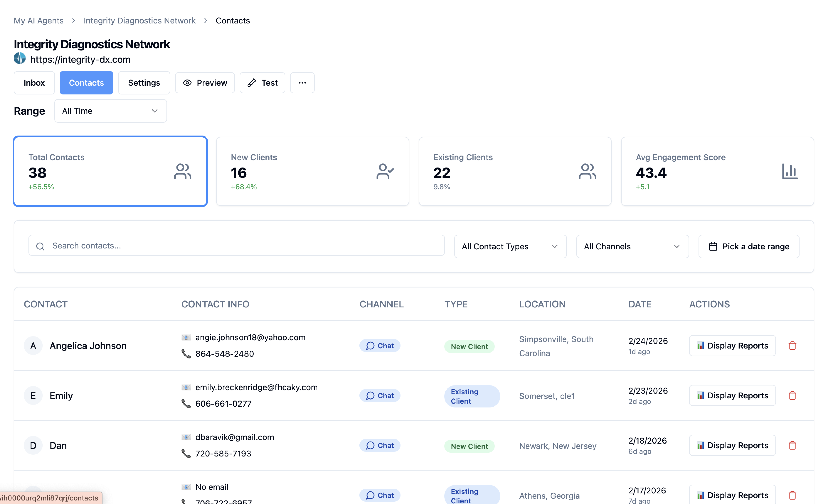Expand the All Channels filter
The width and height of the screenshot is (833, 504).
pos(632,246)
